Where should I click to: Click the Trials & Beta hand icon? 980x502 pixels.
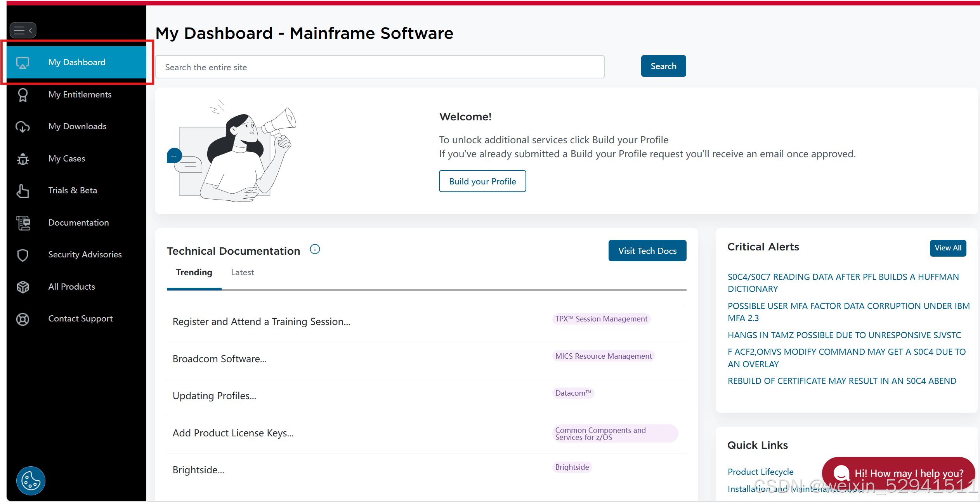point(23,191)
